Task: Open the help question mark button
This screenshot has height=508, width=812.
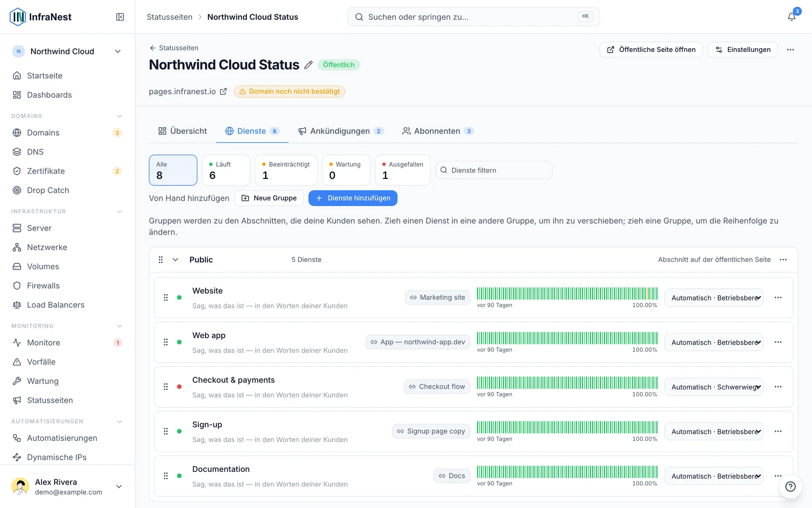Action: tap(790, 486)
